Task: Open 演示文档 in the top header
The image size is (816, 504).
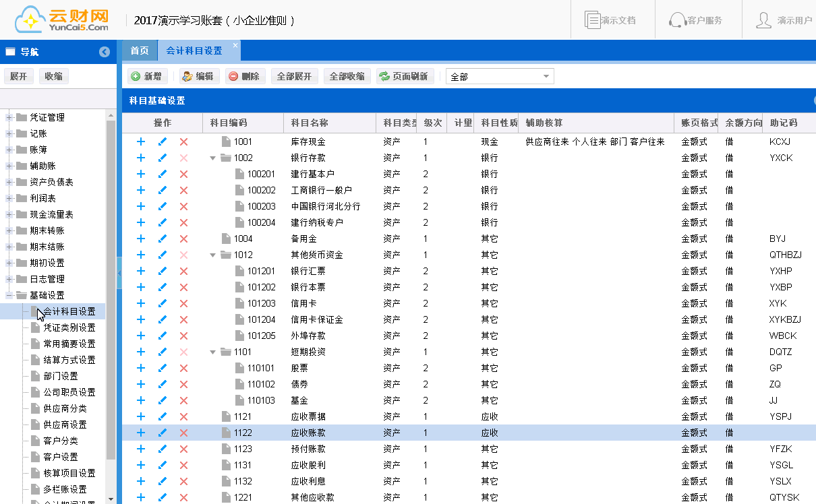Action: pos(610,20)
